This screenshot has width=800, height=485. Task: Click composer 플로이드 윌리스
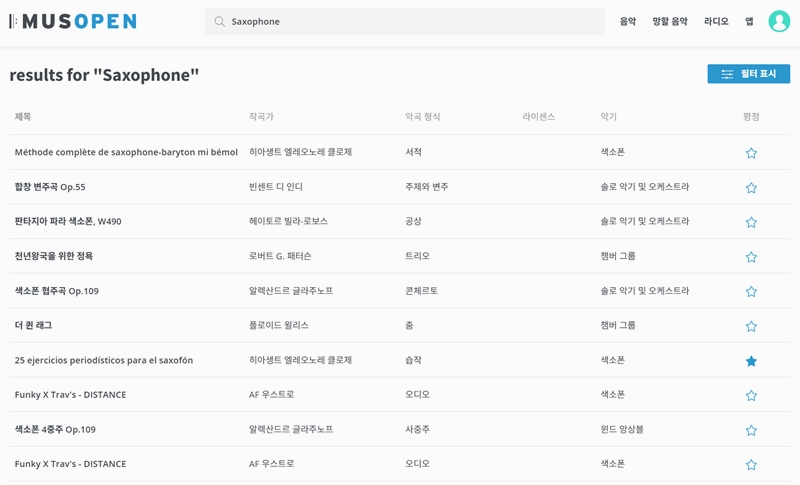(x=279, y=325)
